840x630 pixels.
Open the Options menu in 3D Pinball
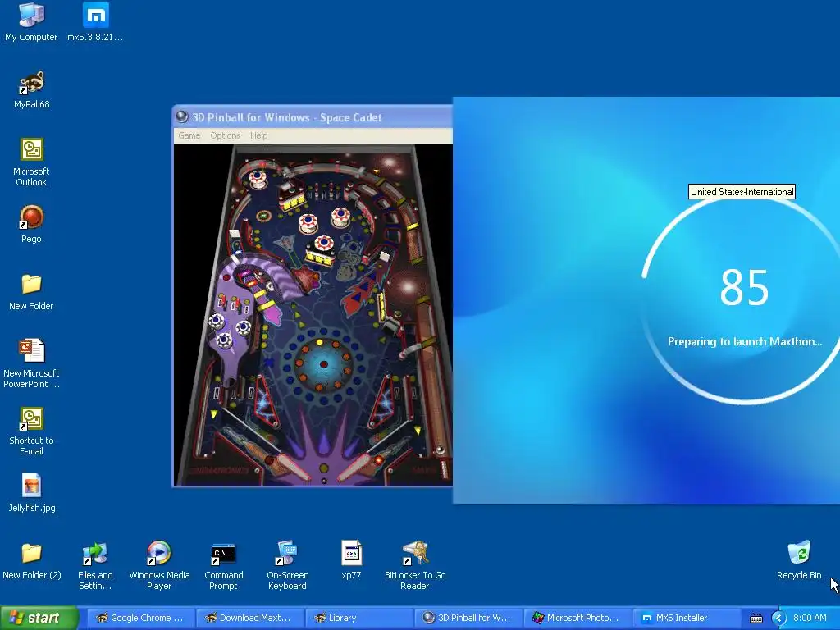click(x=225, y=135)
